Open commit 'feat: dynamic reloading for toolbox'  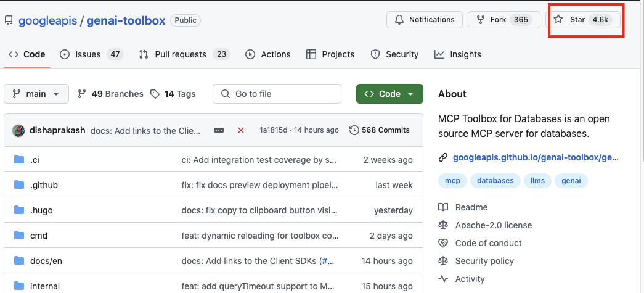tap(261, 236)
